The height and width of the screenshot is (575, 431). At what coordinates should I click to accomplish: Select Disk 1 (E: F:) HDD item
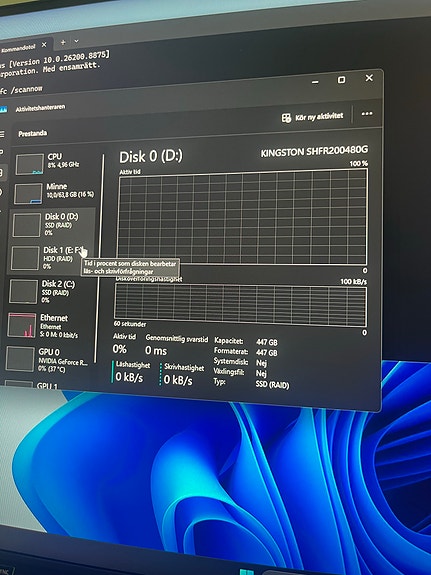(x=50, y=258)
